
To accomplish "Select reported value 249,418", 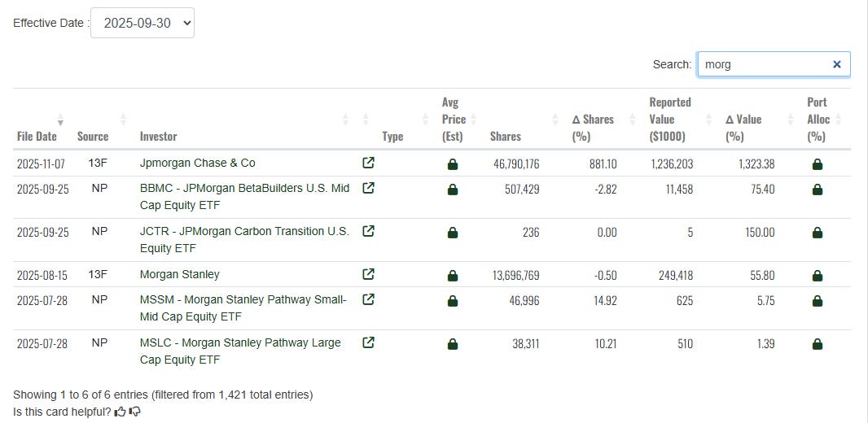I will (675, 276).
